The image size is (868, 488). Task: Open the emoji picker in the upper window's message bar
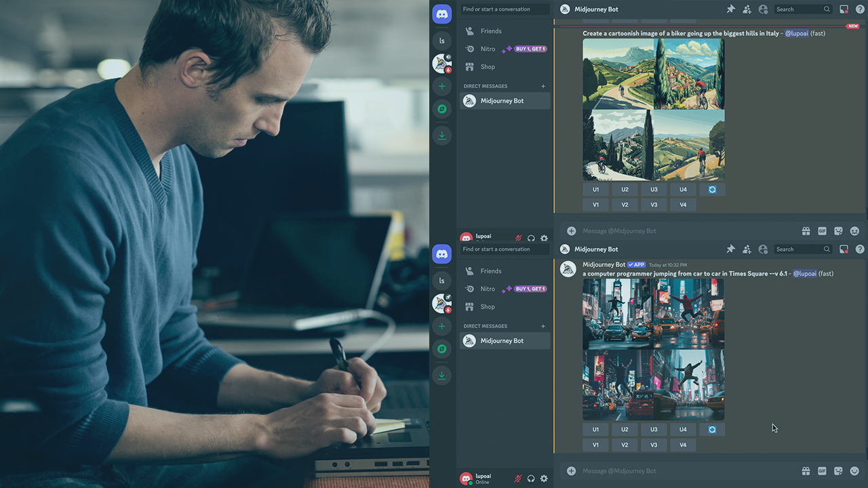pos(854,231)
